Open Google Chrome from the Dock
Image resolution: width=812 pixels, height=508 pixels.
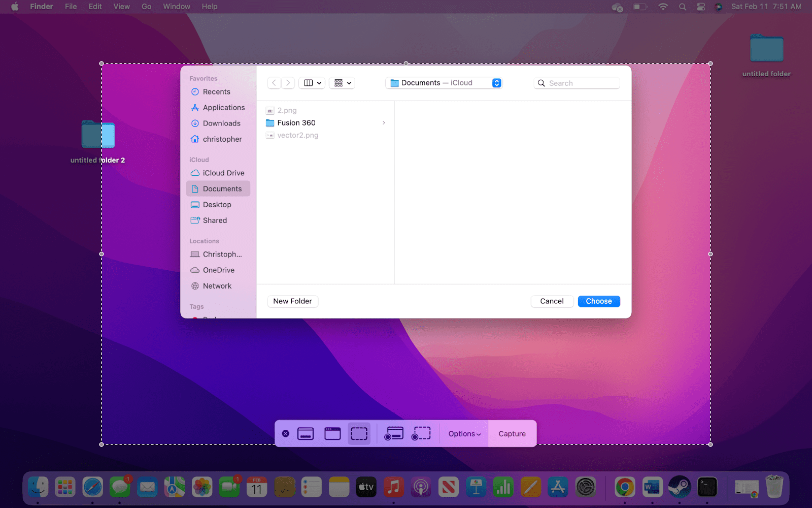click(625, 488)
